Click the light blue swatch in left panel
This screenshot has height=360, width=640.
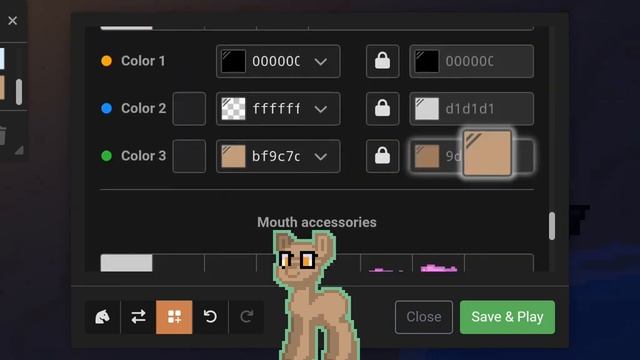(x=2, y=59)
